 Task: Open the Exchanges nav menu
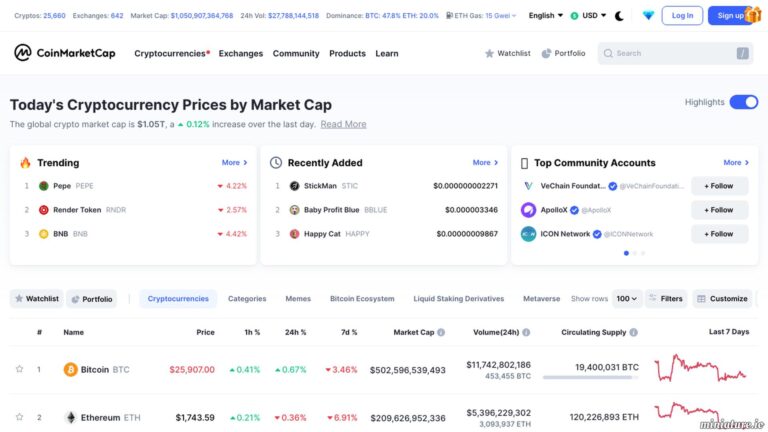[240, 53]
